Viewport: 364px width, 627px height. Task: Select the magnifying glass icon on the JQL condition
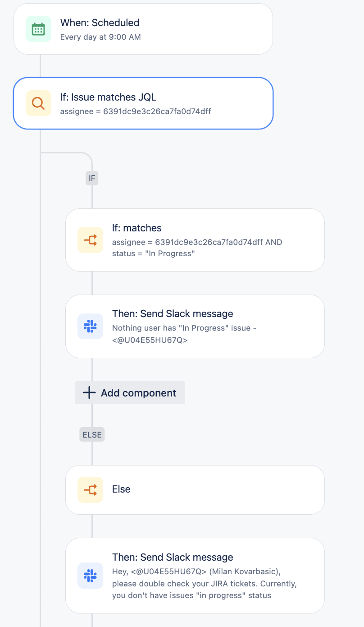point(38,103)
